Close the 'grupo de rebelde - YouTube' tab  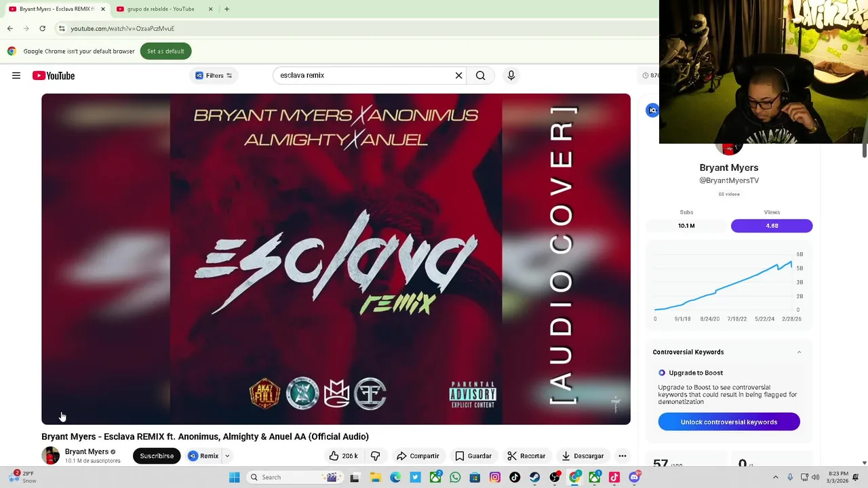pyautogui.click(x=210, y=9)
